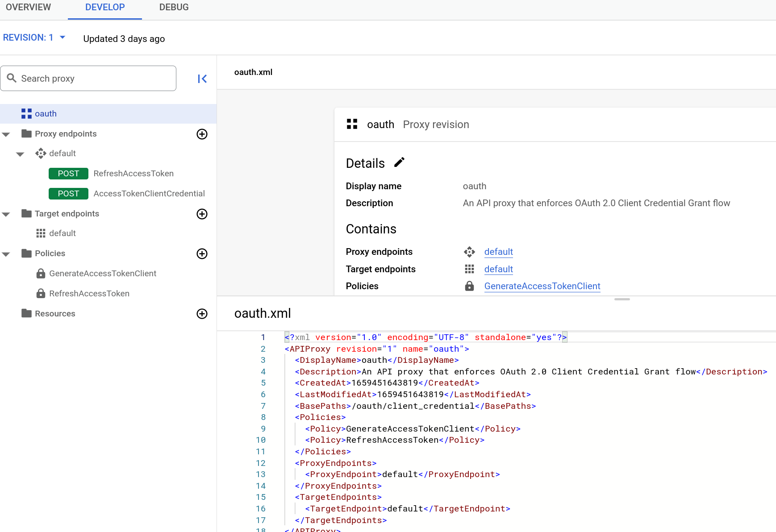Viewport: 776px width, 532px height.
Task: Select the RefreshAccessToken POST flow
Action: click(133, 173)
